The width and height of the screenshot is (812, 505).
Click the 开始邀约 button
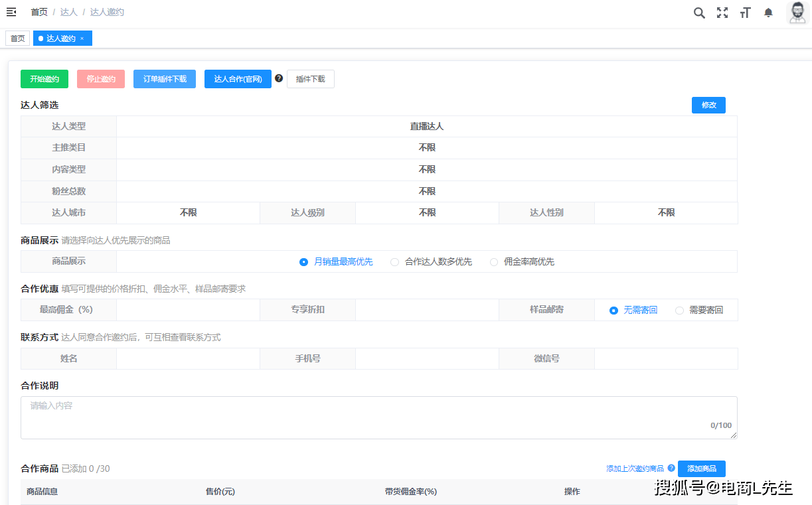click(x=44, y=79)
